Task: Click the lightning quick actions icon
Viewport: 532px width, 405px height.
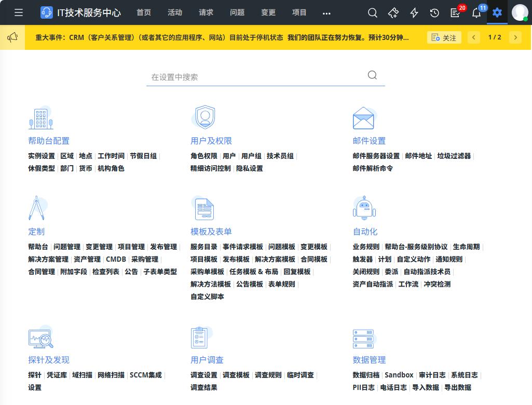Action: click(414, 12)
